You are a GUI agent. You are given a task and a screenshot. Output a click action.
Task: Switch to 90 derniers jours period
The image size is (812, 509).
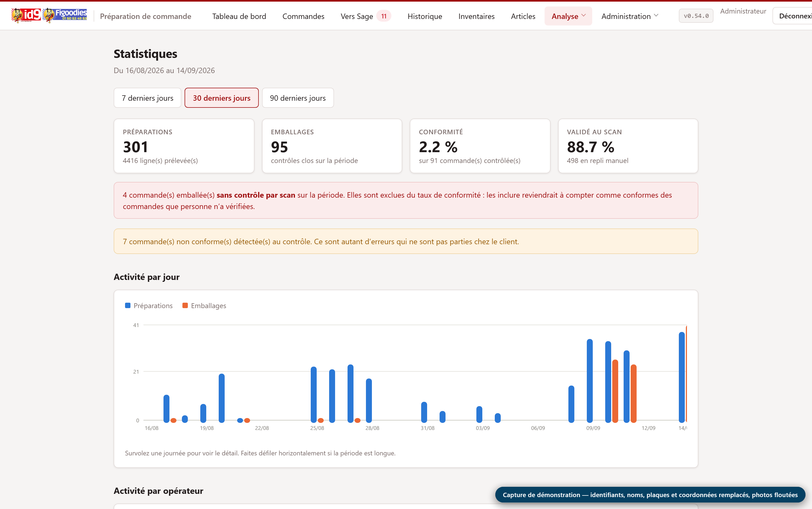(x=297, y=98)
